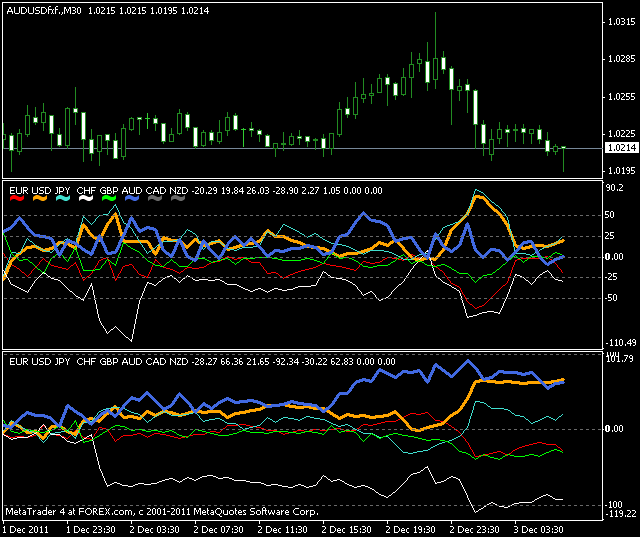Click the 1 Dec 23:30 time label

pos(91,530)
